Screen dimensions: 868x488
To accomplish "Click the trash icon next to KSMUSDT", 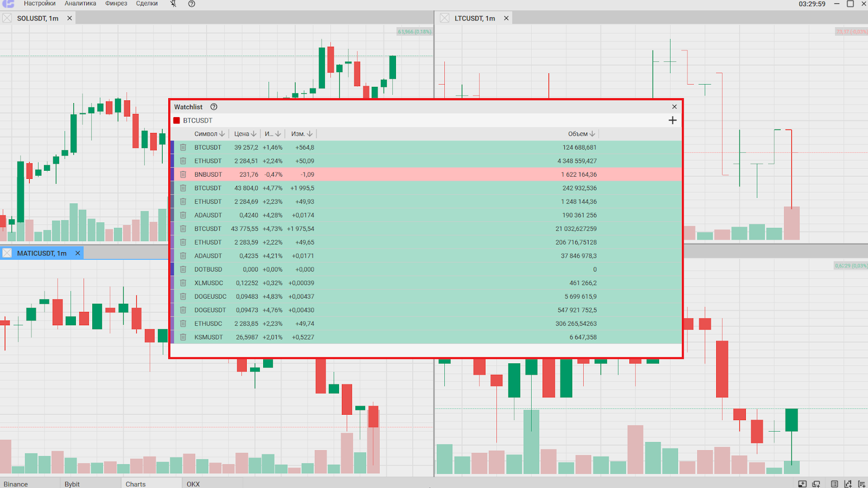I will [183, 337].
